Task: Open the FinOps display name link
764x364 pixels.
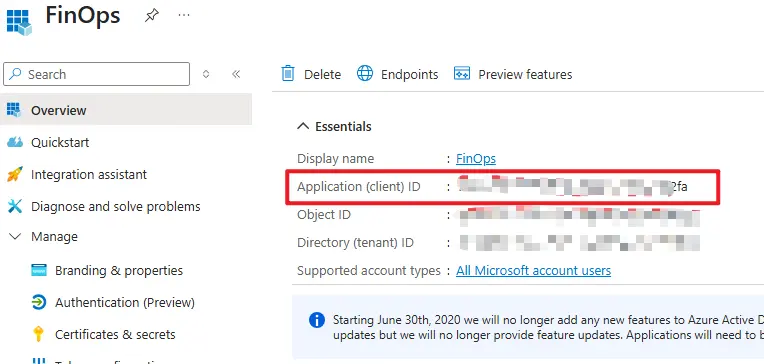Action: 476,158
